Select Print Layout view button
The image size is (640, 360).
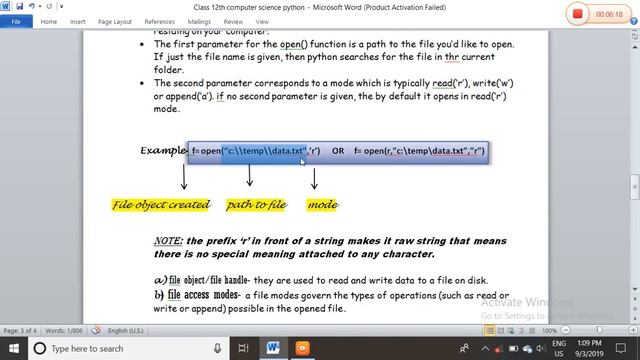(x=489, y=331)
